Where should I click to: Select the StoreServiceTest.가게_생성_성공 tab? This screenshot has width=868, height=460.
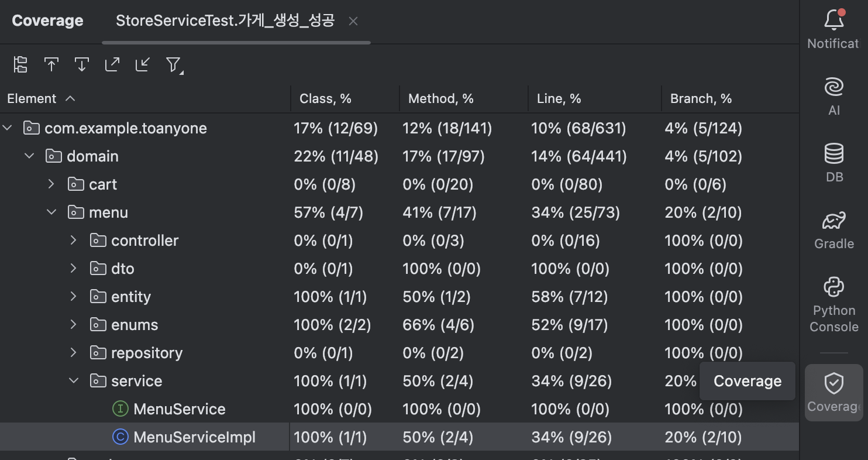click(225, 21)
